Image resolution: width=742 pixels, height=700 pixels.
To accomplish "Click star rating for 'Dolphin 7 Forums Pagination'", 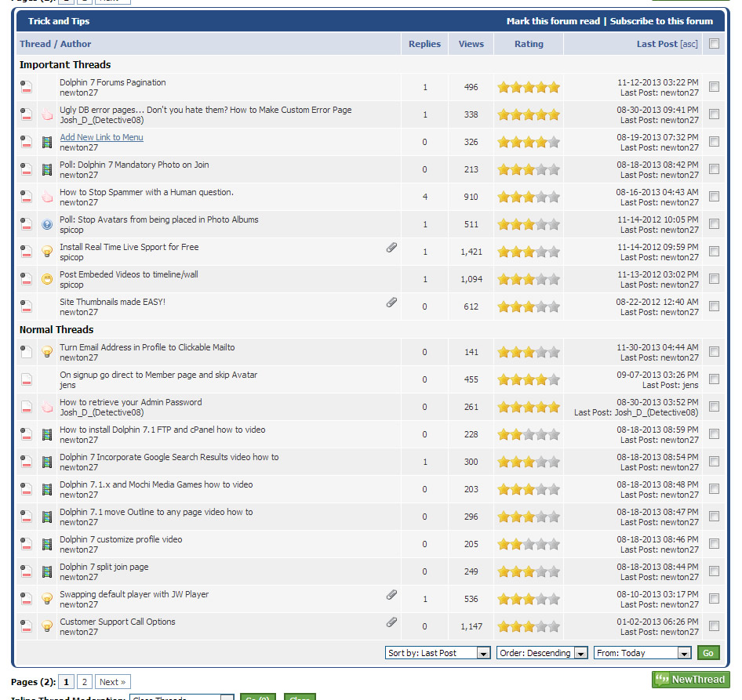I will click(529, 87).
